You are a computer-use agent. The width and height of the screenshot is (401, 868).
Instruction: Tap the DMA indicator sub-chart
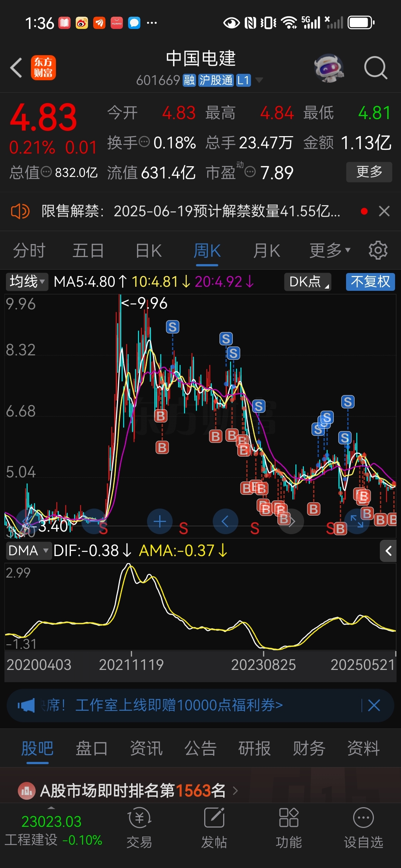click(200, 606)
